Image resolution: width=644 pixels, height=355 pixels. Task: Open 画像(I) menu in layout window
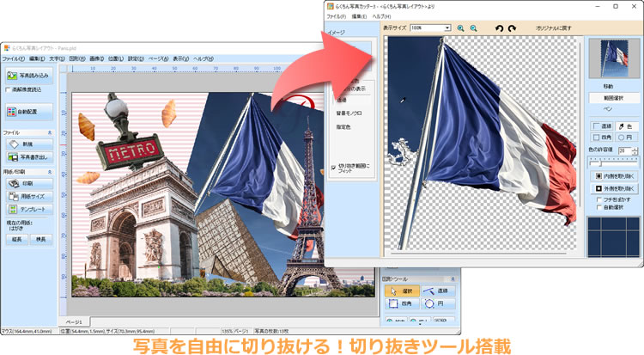[96, 58]
